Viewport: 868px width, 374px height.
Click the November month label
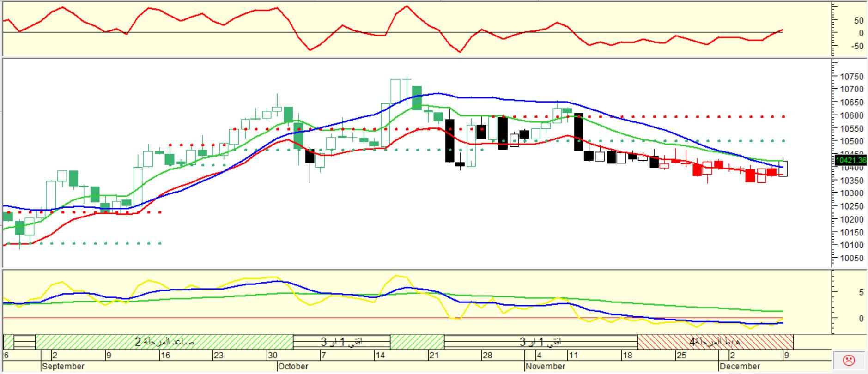(546, 366)
